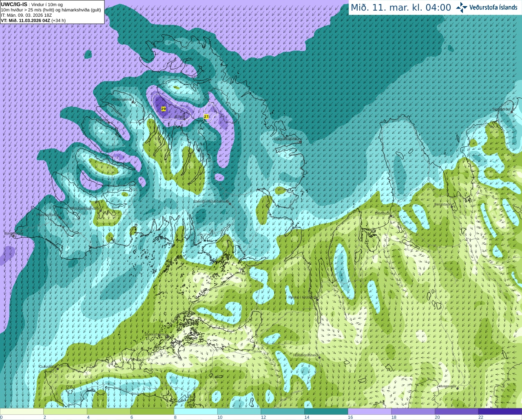Click the 0–2 m/s legend swatch

(22, 411)
